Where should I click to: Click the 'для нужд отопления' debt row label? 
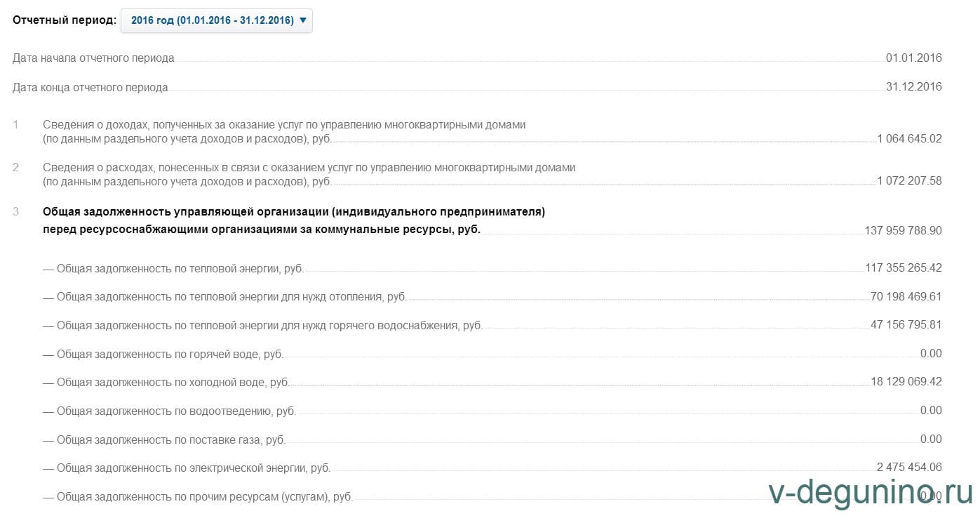click(x=224, y=297)
